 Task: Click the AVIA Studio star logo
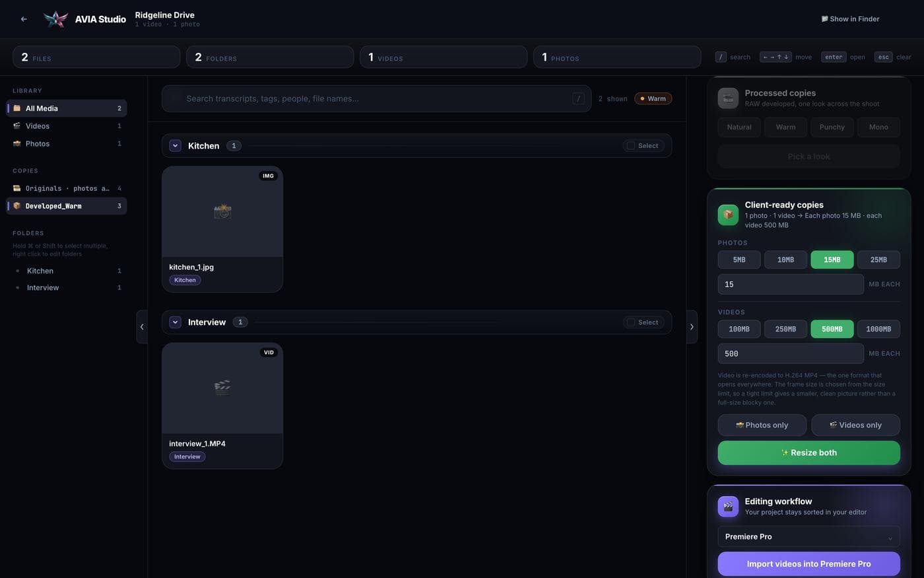(55, 19)
